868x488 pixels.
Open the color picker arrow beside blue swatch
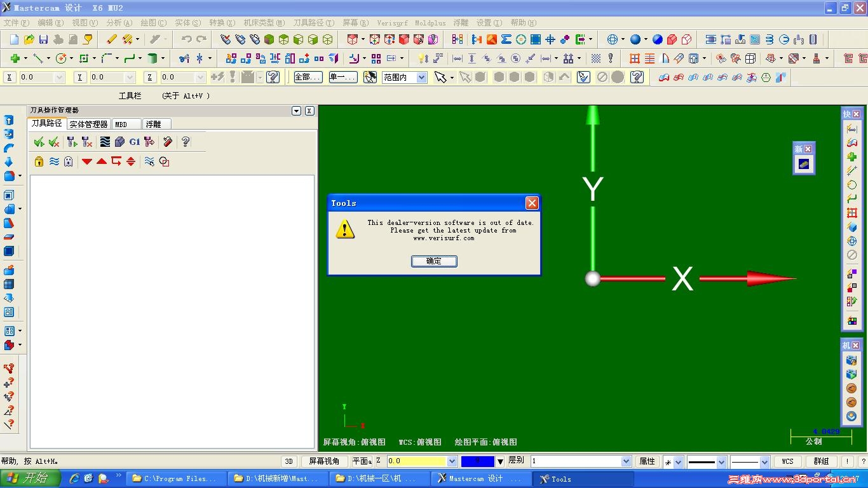500,461
